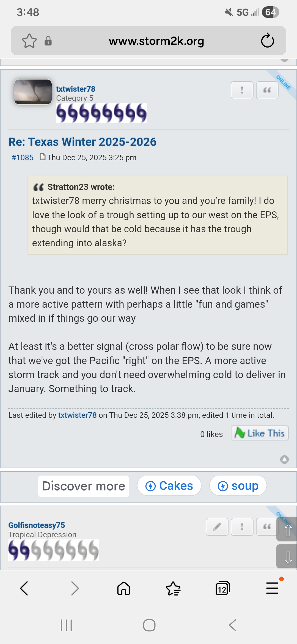Open txtwister78's tornado avatar thumbnail

pos(33,92)
